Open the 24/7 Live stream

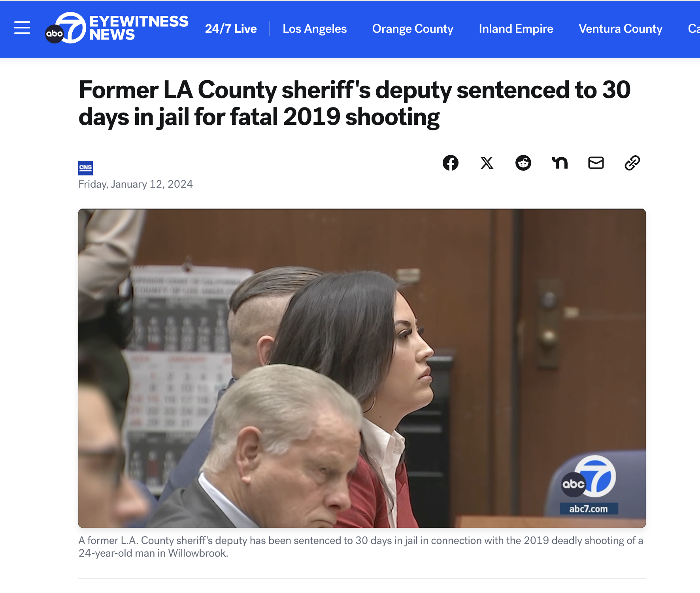(231, 29)
